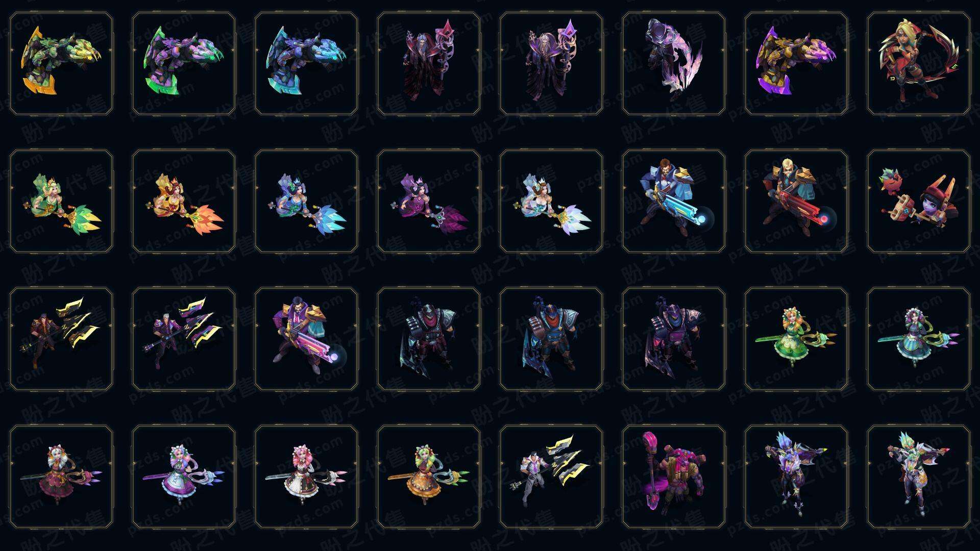Select the red-robed sorcerer with staff
The image size is (980, 551).
429,63
